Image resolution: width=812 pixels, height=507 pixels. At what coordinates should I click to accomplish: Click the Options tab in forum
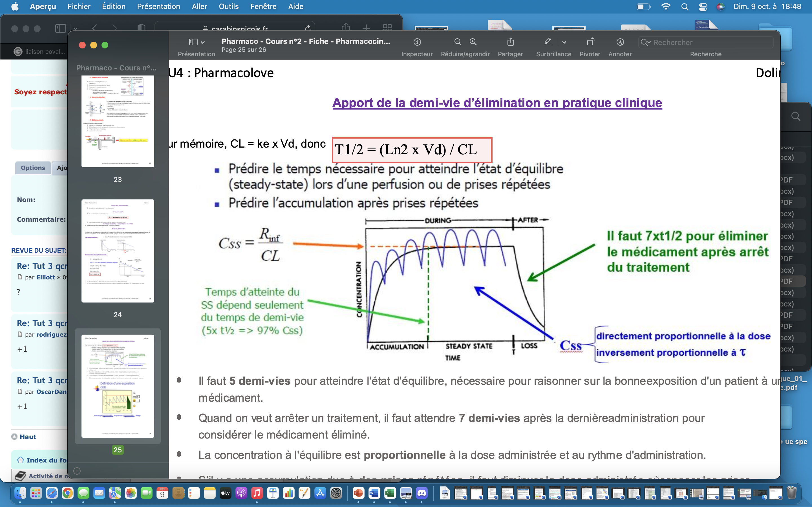(x=33, y=168)
